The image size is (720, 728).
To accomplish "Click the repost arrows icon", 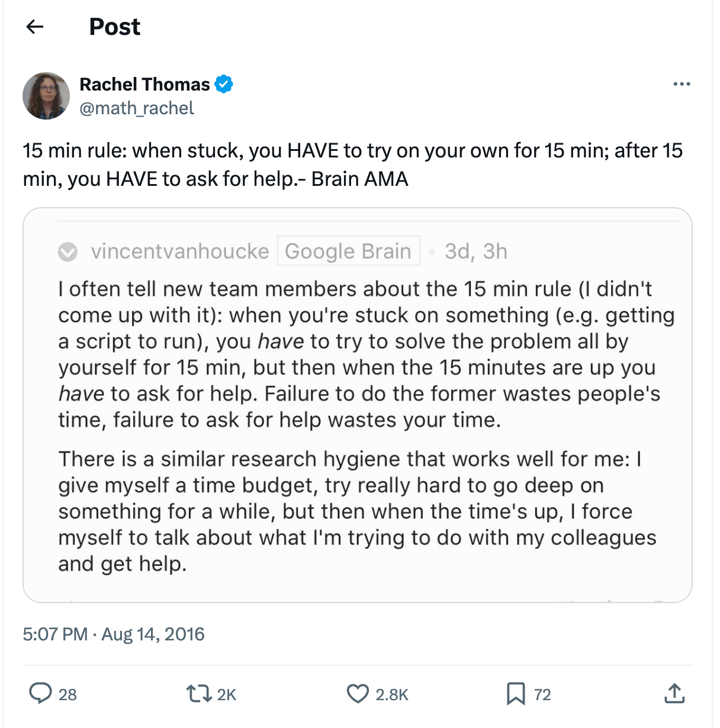I will pyautogui.click(x=198, y=694).
